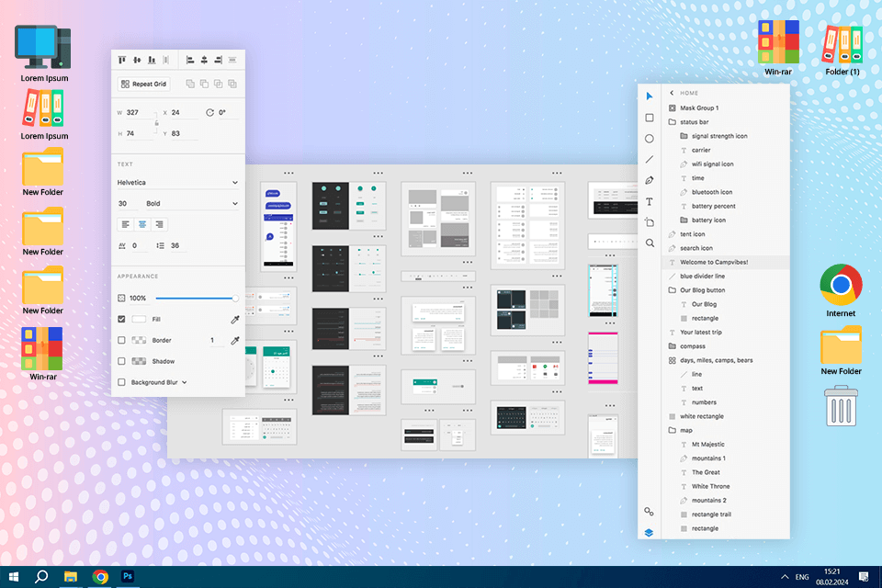Select the Rectangle tool
Viewport: 882px width, 588px height.
650,118
